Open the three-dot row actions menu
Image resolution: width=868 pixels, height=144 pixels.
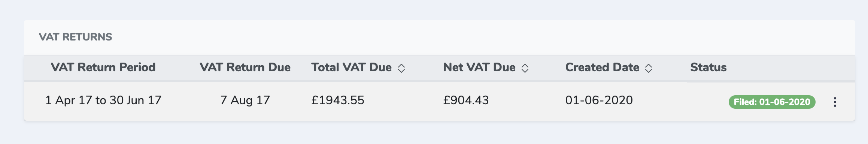(x=835, y=102)
